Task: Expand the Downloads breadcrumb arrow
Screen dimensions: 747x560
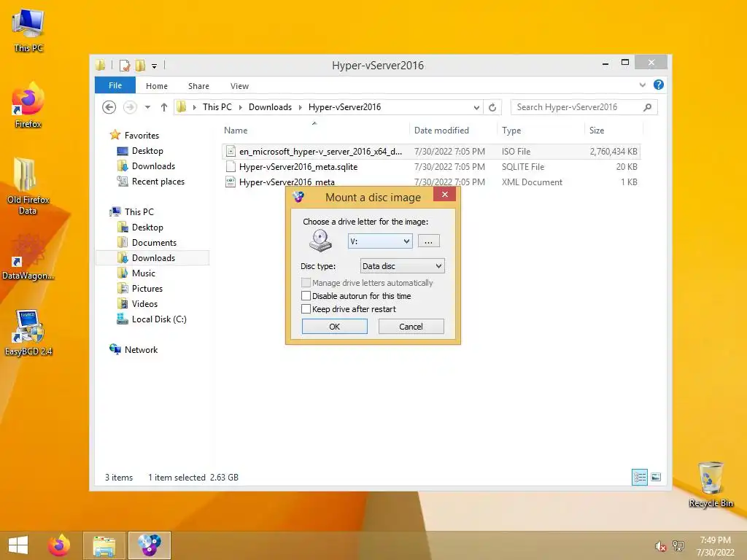Action: [301, 108]
